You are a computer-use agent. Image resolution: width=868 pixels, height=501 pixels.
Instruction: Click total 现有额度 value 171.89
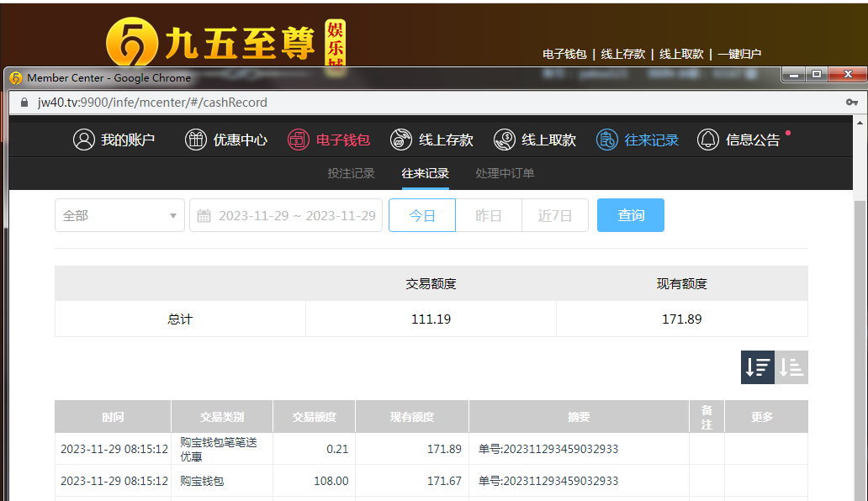[x=682, y=319]
